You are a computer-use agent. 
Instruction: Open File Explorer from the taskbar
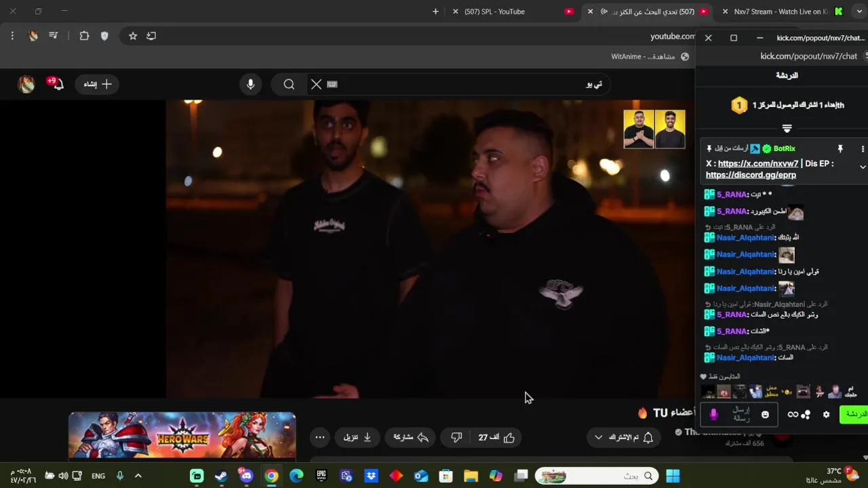coord(471,476)
